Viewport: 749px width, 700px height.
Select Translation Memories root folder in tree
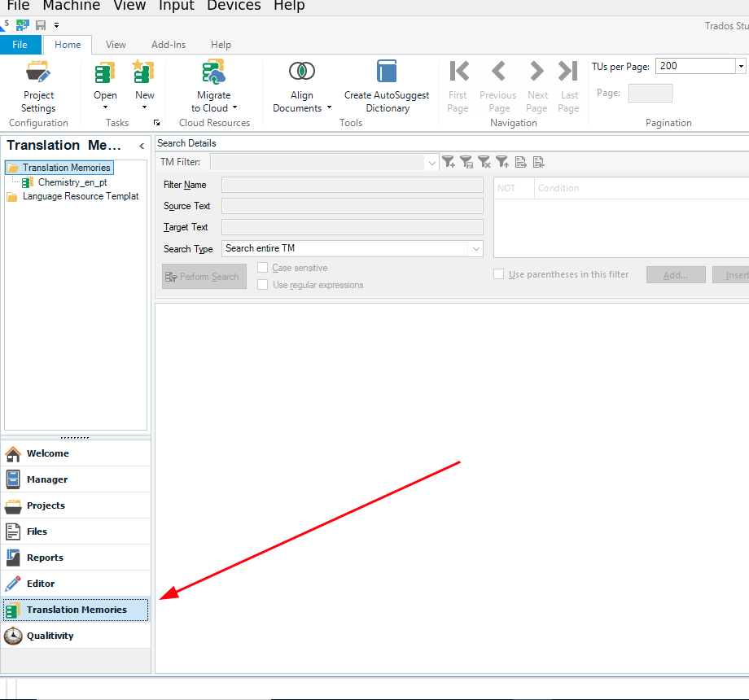tap(59, 168)
